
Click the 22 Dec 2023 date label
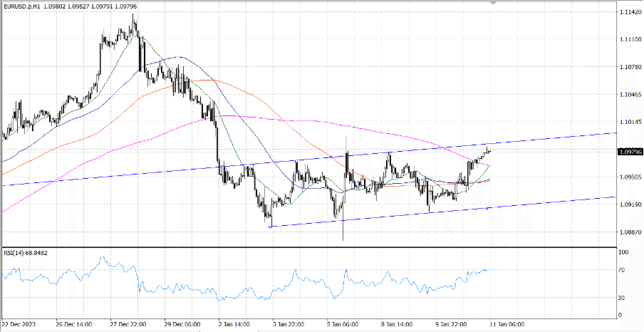point(18,324)
